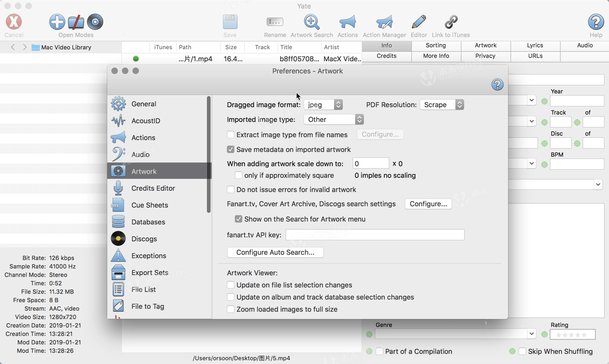Toggle only if approximately square
The width and height of the screenshot is (609, 364).
point(239,175)
